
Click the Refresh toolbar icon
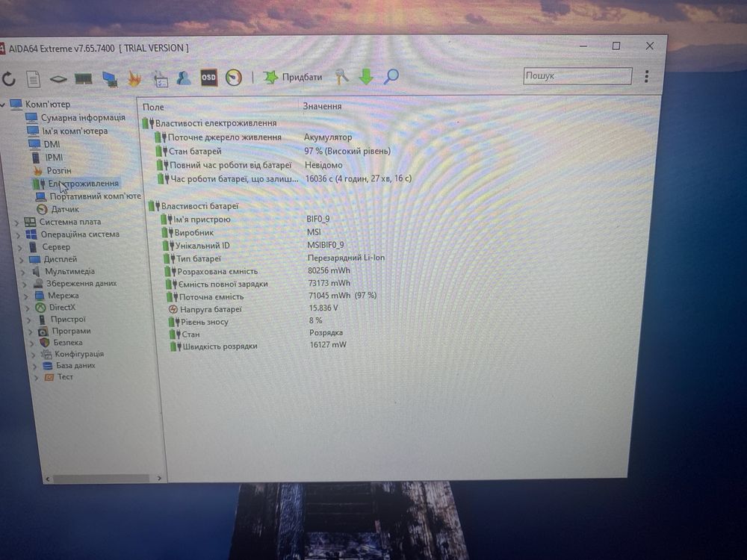(x=8, y=78)
